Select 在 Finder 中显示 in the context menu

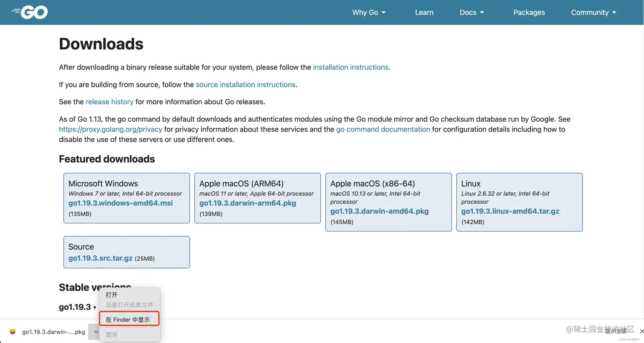coord(129,319)
